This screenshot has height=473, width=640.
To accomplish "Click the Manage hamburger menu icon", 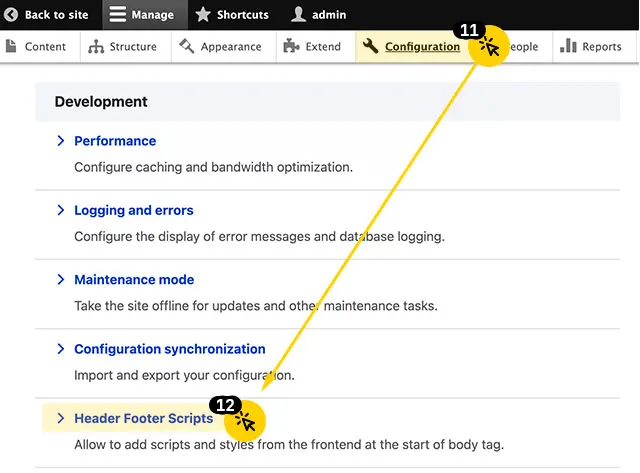I will 118,15.
